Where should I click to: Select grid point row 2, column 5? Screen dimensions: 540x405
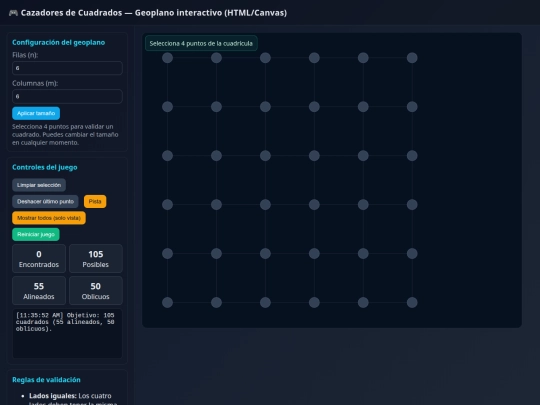click(x=363, y=107)
